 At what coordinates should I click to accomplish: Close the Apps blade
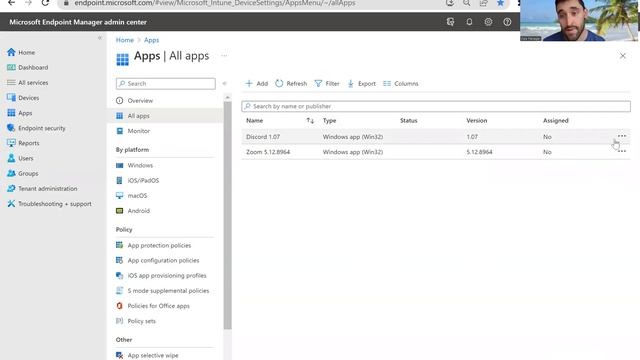click(622, 56)
